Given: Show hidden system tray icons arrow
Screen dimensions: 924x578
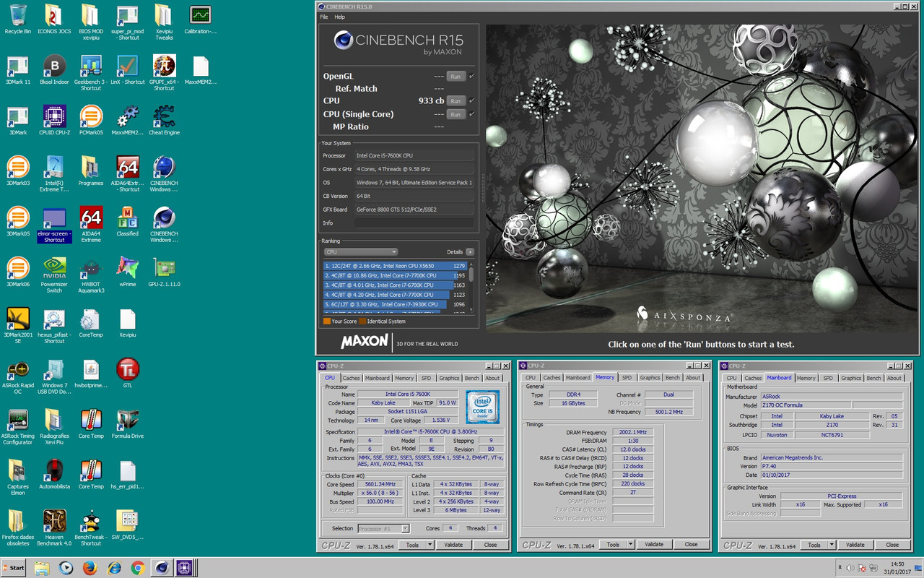Looking at the screenshot, I should pos(840,567).
